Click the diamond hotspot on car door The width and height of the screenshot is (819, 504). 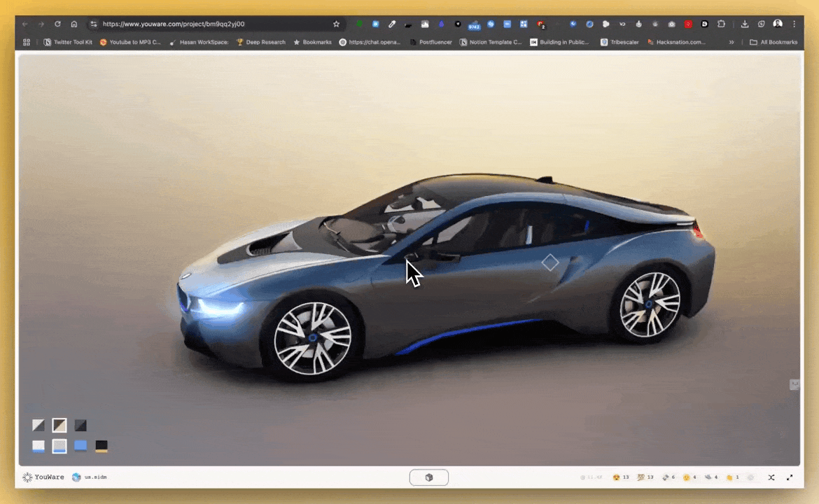[x=550, y=262]
